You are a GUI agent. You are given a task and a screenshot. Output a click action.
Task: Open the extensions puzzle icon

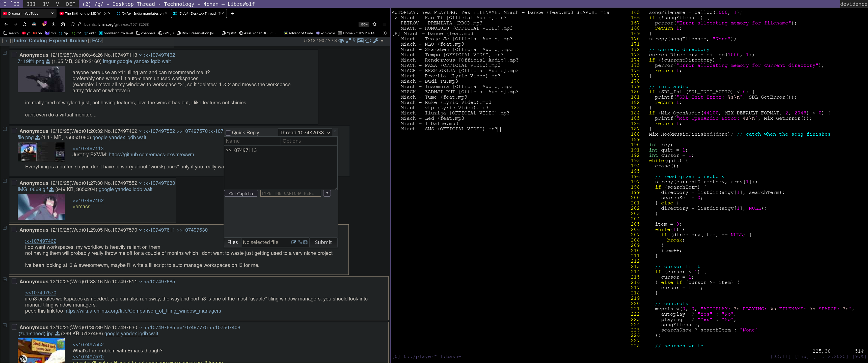pos(63,24)
